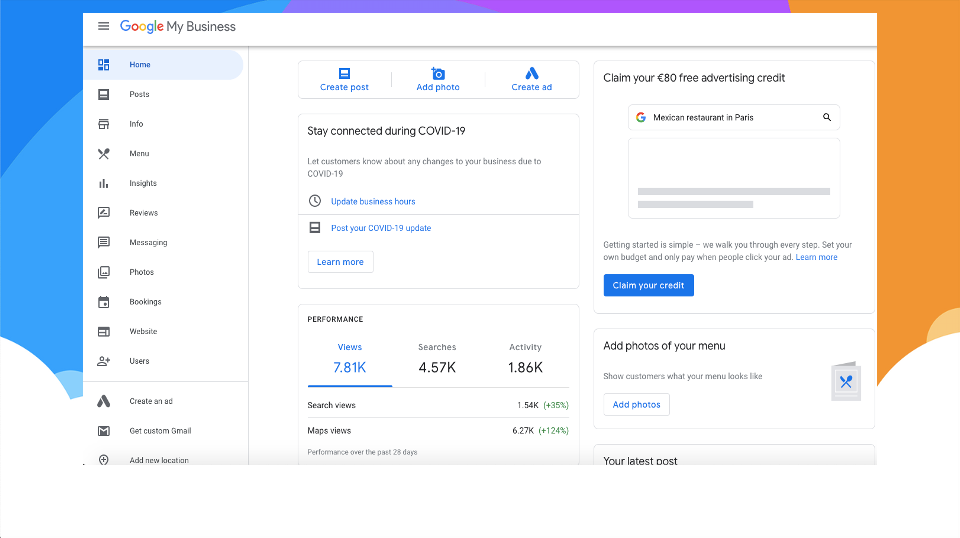
Task: Select the Searches performance tab
Action: [x=437, y=360]
